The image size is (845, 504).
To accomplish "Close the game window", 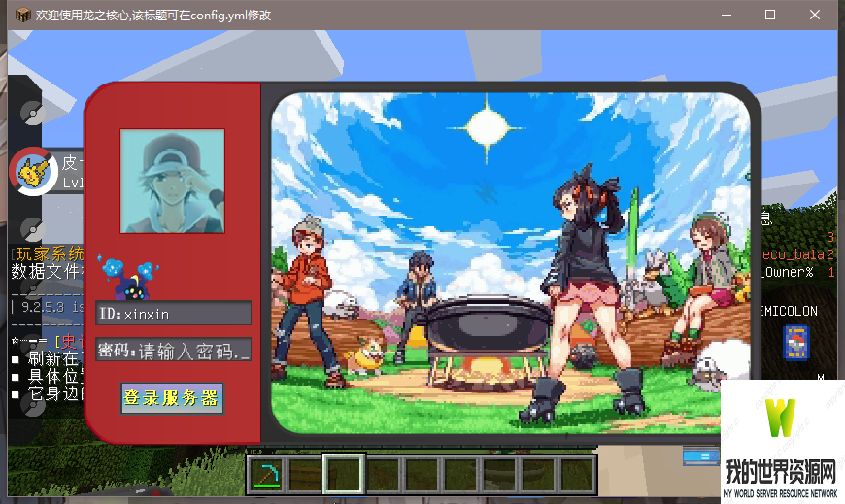I will click(814, 15).
